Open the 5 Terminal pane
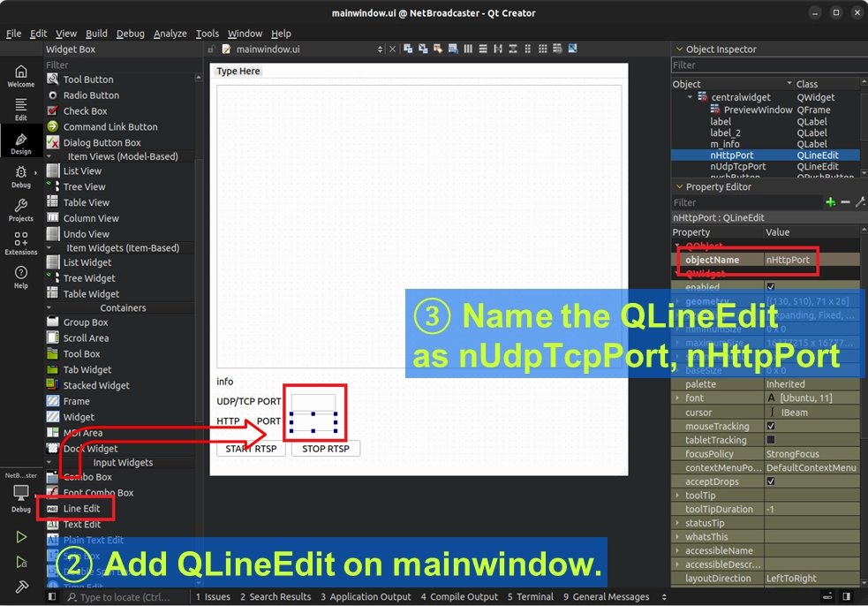This screenshot has height=606, width=868. (531, 596)
